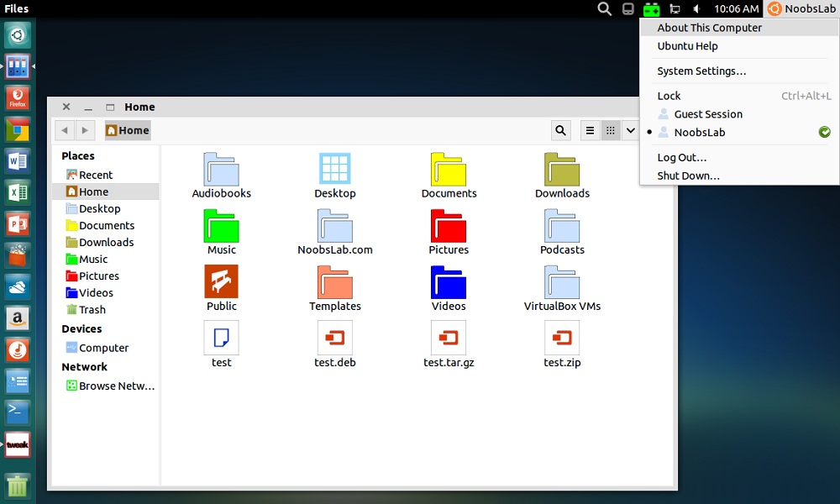The height and width of the screenshot is (504, 840).
Task: Select Home in Places sidebar
Action: click(106, 192)
